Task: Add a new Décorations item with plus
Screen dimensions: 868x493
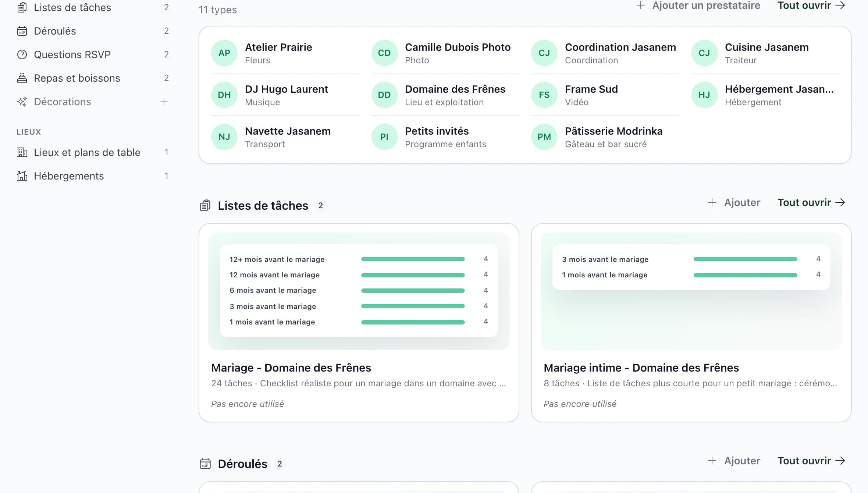Action: [164, 102]
